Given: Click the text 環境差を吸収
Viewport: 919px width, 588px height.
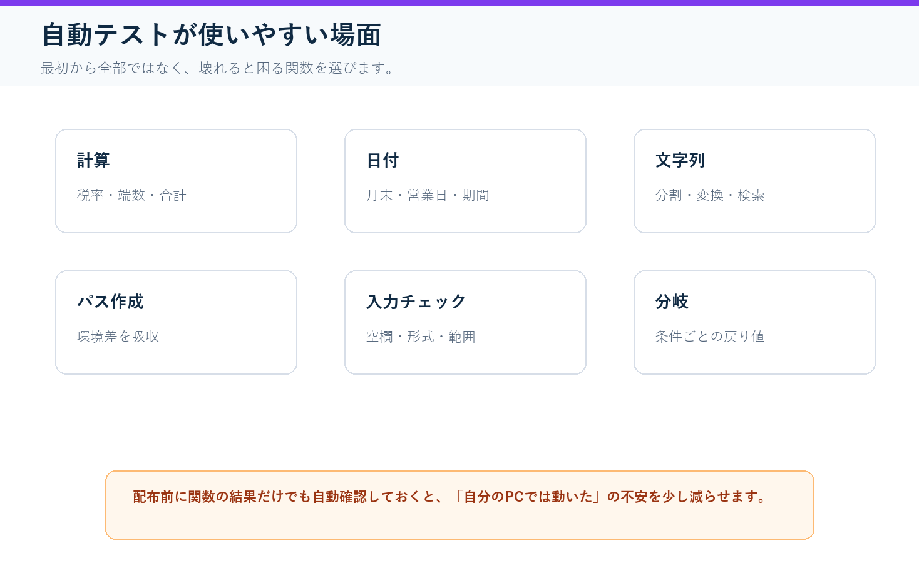Looking at the screenshot, I should pos(118,337).
